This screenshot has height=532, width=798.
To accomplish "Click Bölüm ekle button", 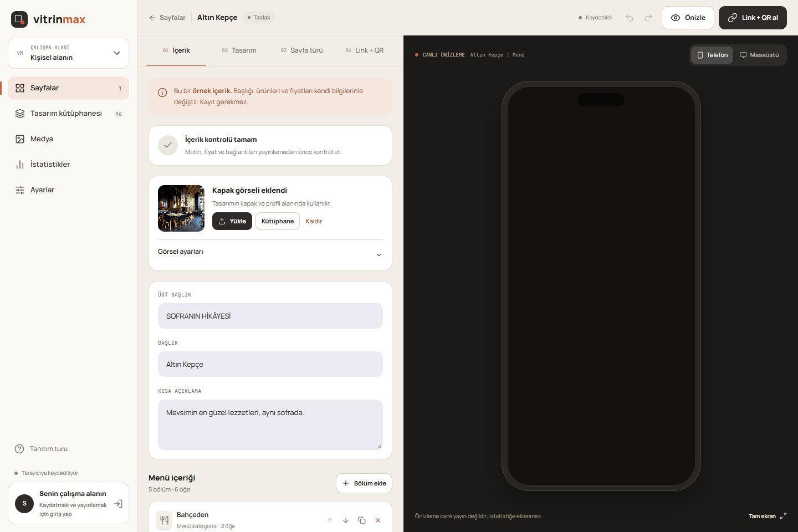I will 364,483.
